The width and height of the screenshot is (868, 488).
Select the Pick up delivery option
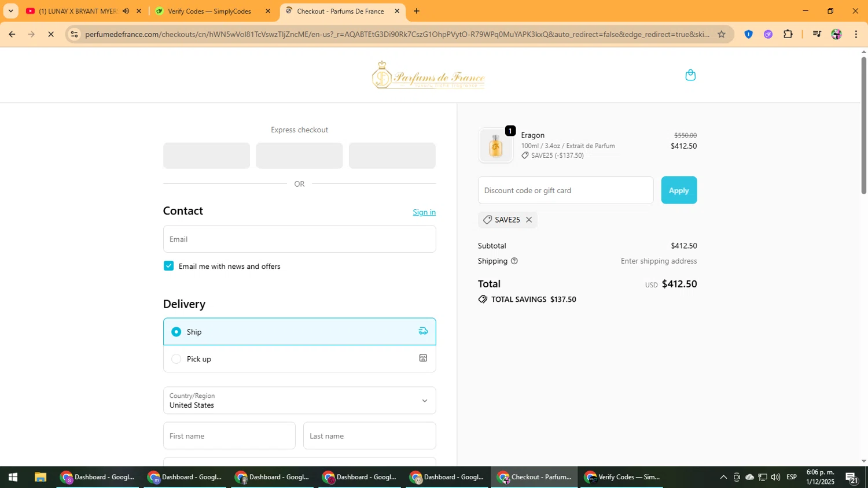point(299,358)
